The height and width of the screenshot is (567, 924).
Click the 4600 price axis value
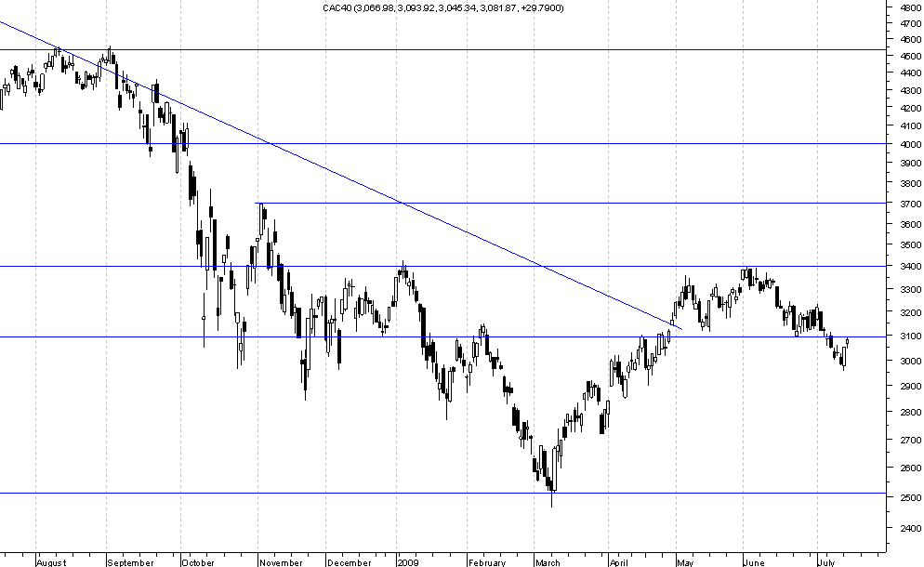[910, 39]
